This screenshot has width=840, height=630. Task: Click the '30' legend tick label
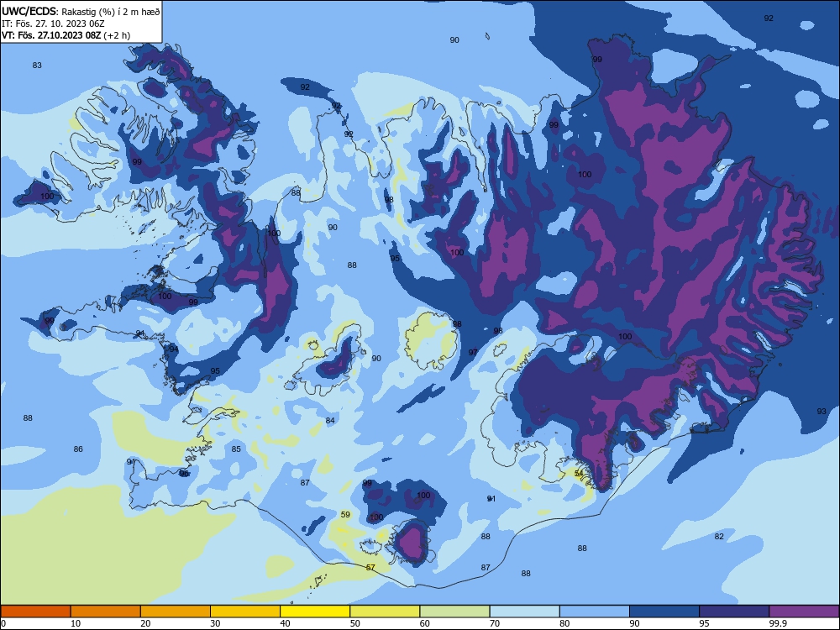(215, 623)
